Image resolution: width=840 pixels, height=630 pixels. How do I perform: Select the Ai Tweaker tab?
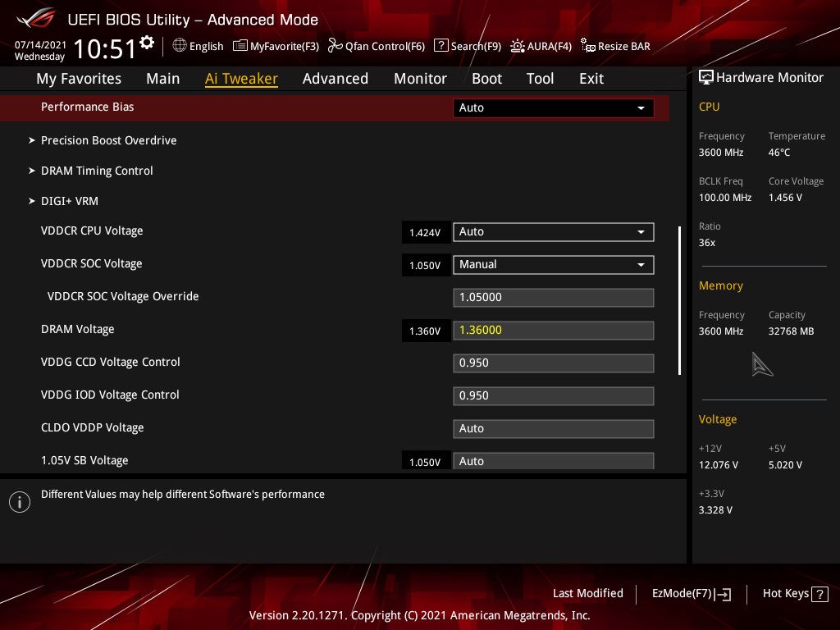pos(241,79)
